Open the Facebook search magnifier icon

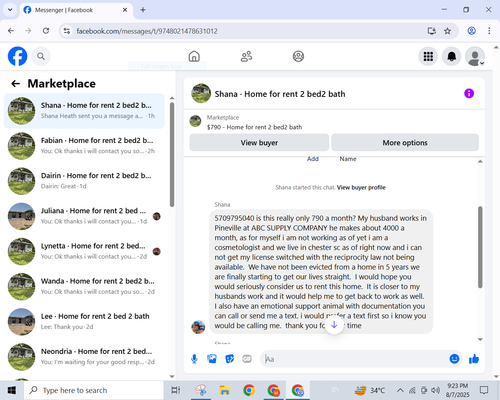click(x=41, y=56)
